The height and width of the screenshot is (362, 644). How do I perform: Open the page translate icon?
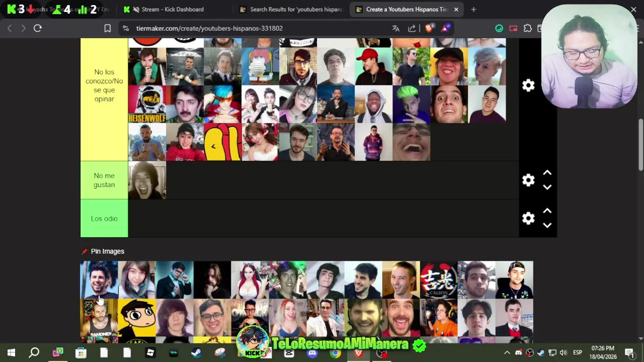coord(396,29)
